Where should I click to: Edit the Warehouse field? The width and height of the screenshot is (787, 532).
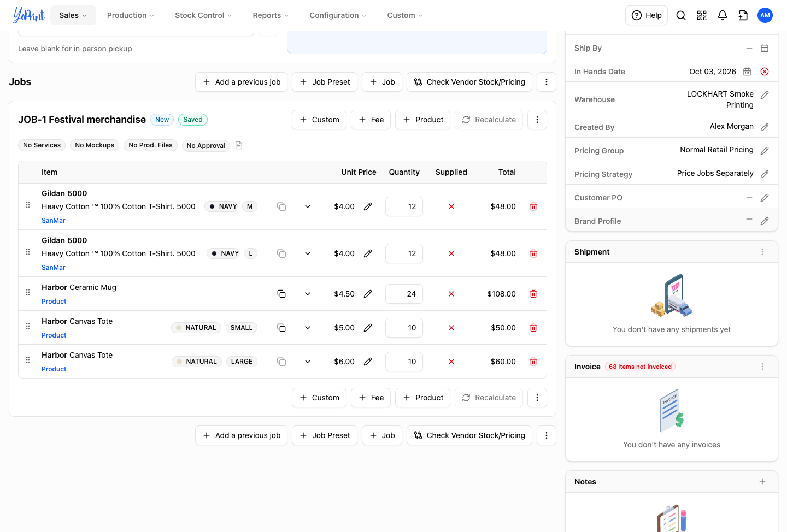pos(765,95)
